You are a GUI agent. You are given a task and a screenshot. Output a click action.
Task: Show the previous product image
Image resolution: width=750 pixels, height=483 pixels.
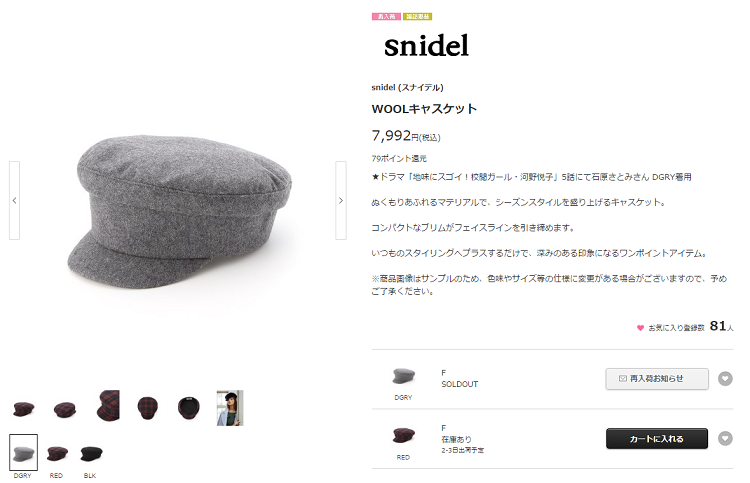14,200
